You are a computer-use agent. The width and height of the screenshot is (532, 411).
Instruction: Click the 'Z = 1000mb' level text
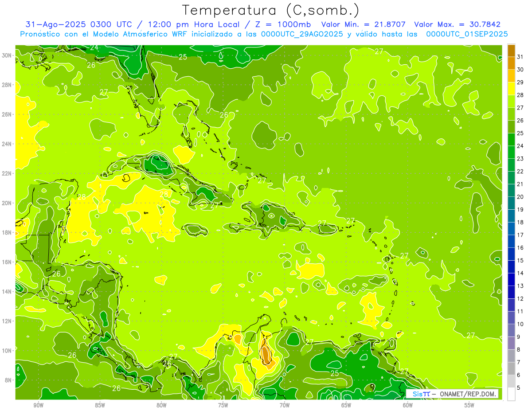[283, 24]
